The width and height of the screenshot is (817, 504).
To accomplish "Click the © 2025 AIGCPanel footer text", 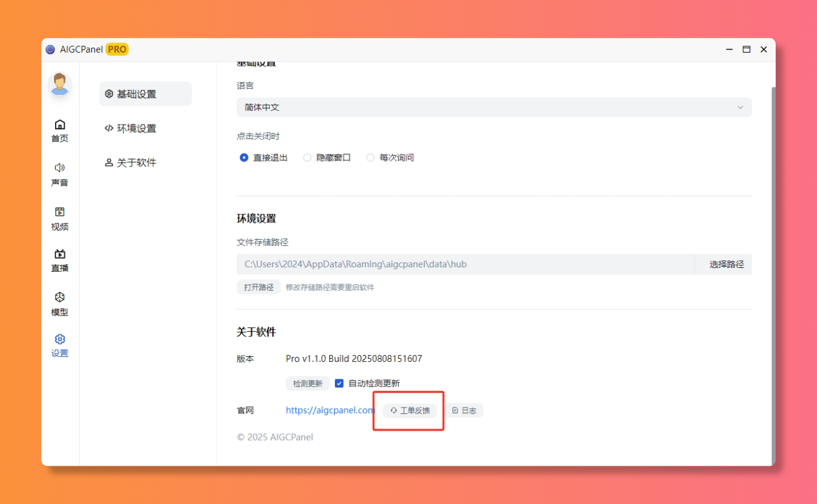I will click(275, 437).
